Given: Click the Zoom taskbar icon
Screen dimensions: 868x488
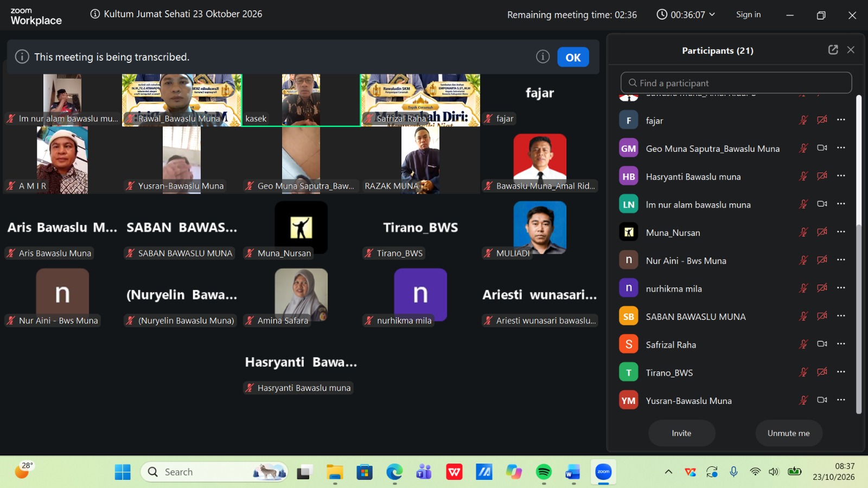Looking at the screenshot, I should (x=603, y=472).
